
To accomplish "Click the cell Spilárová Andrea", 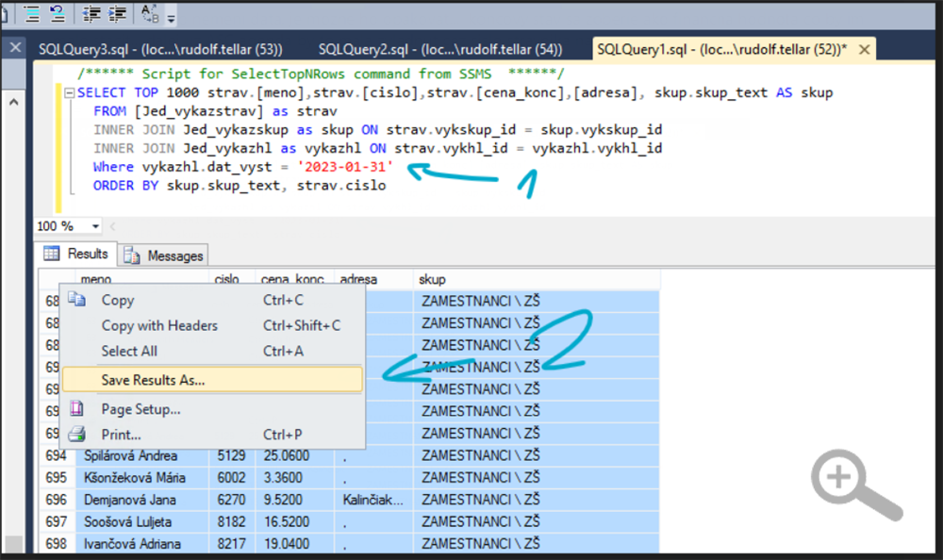I will (x=142, y=456).
